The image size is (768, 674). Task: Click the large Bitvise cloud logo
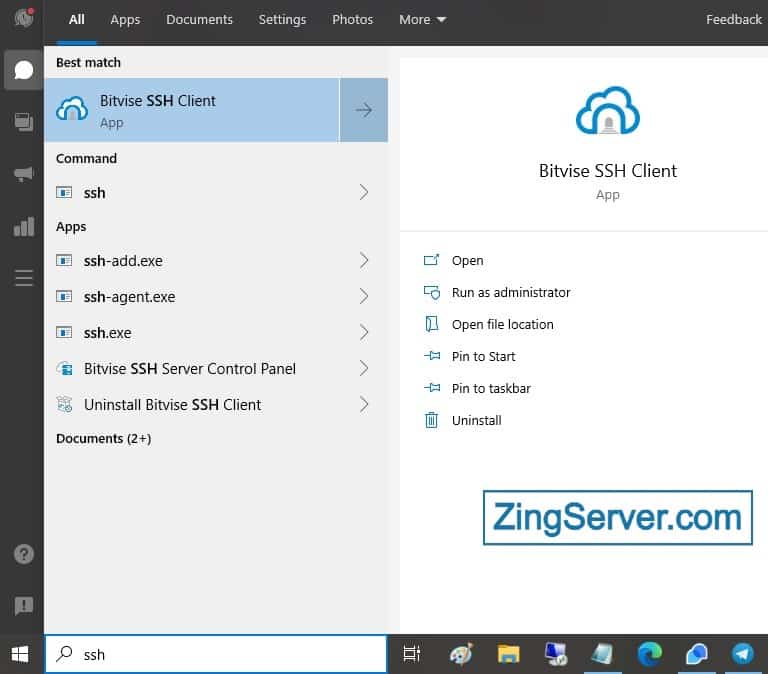click(x=607, y=111)
